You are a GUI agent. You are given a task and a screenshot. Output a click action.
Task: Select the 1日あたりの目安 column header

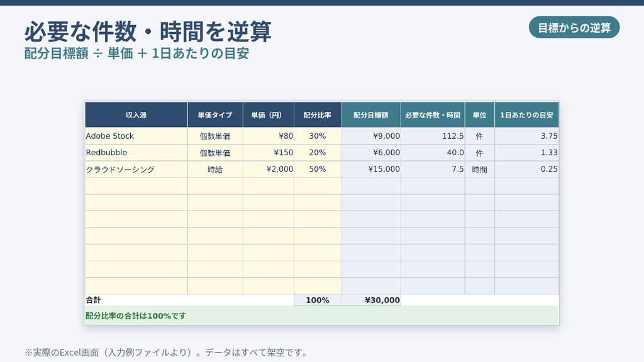(526, 115)
